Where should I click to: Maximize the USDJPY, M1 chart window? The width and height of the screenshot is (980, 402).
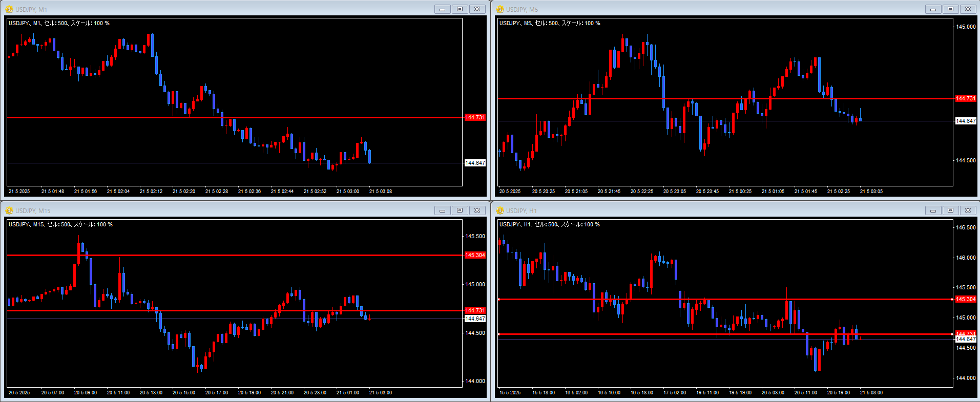tap(460, 9)
